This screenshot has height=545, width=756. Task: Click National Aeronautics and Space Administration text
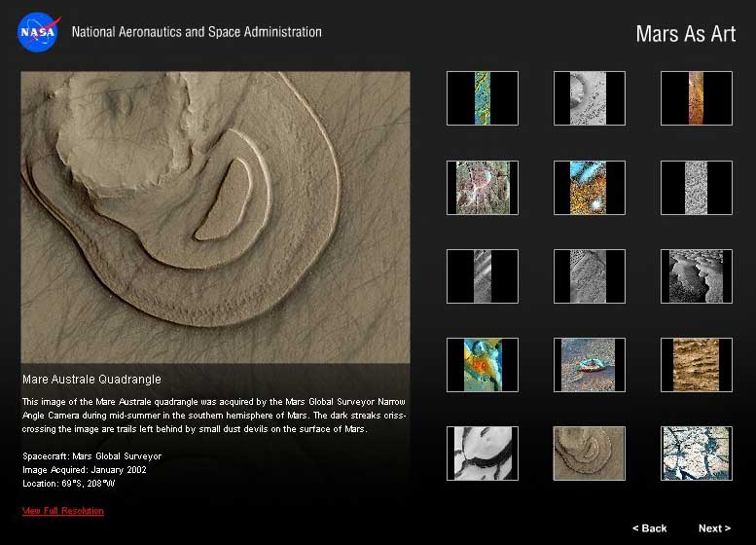pyautogui.click(x=197, y=32)
